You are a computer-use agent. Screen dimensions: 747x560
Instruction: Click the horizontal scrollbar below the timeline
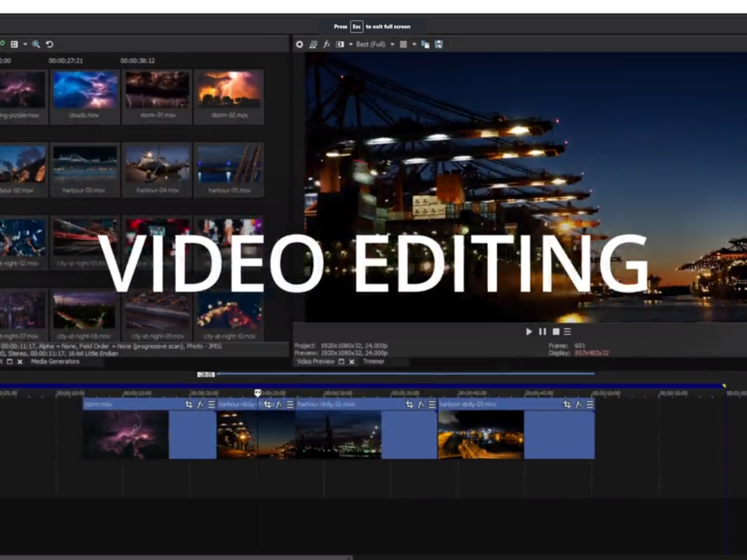[x=176, y=558]
